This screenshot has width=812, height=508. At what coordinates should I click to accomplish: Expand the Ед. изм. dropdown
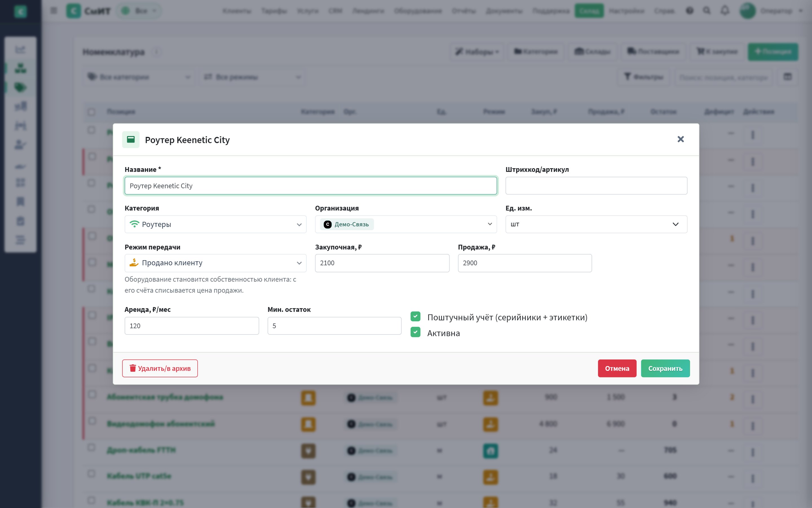coord(596,224)
